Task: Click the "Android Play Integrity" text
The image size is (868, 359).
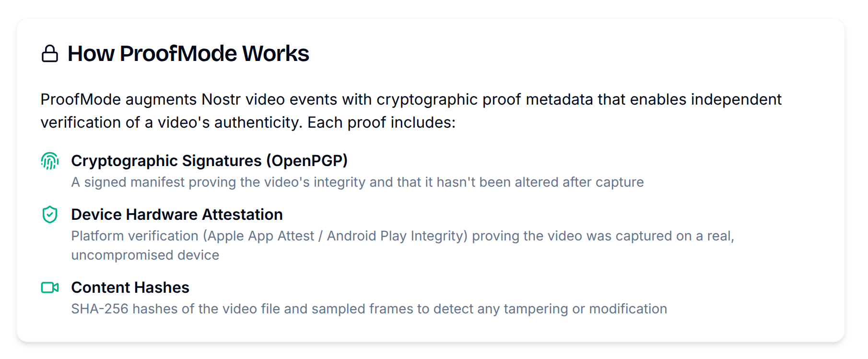Action: (395, 236)
